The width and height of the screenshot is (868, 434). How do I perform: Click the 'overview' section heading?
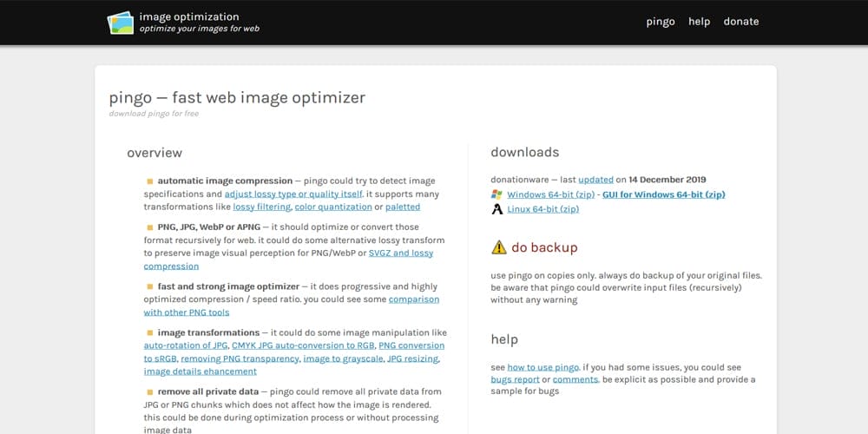click(155, 153)
